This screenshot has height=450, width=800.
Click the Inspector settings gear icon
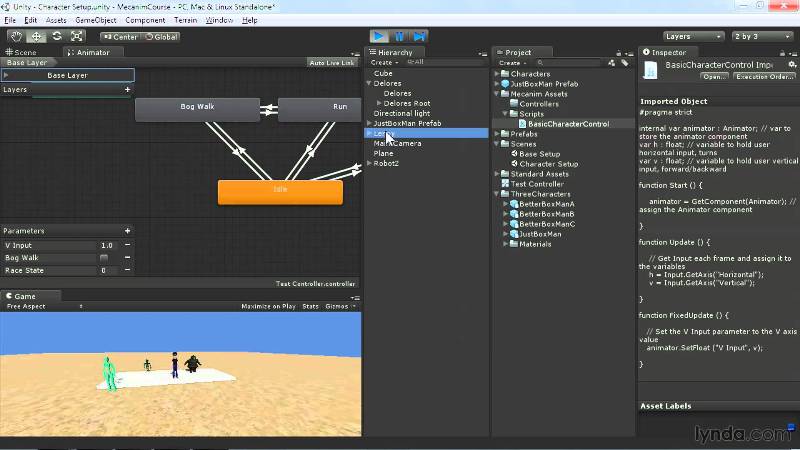(x=792, y=64)
